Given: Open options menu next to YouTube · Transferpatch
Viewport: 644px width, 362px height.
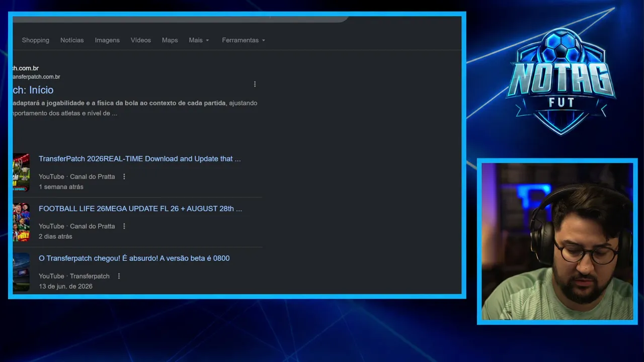Looking at the screenshot, I should (119, 276).
